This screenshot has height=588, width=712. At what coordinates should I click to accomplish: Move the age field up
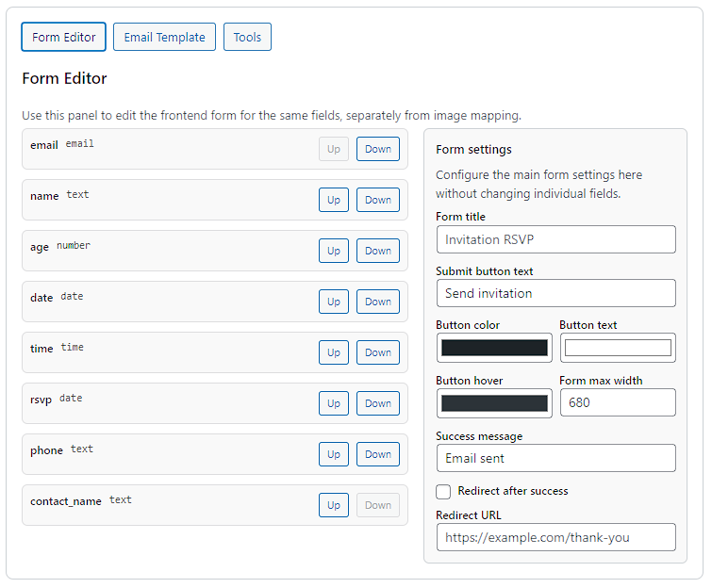333,251
